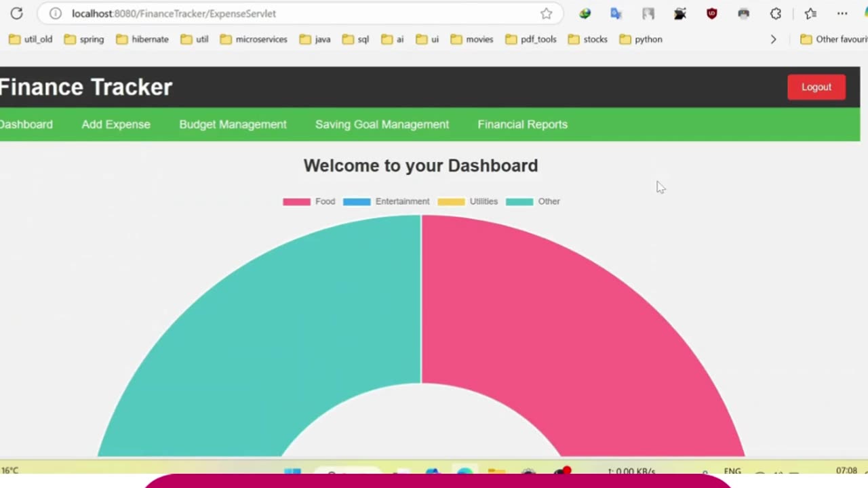The width and height of the screenshot is (868, 488).
Task: Open the Internet Download Manager extension icon
Action: [x=585, y=14]
